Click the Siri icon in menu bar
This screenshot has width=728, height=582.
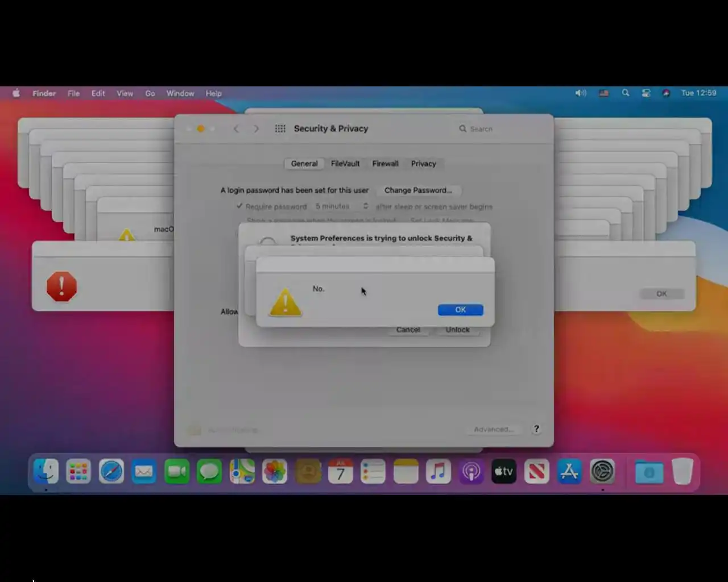pyautogui.click(x=666, y=93)
